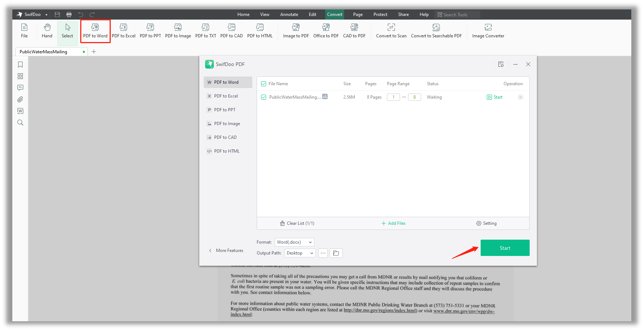Click PDF to Word in the ribbon
This screenshot has height=331, width=644.
click(95, 31)
